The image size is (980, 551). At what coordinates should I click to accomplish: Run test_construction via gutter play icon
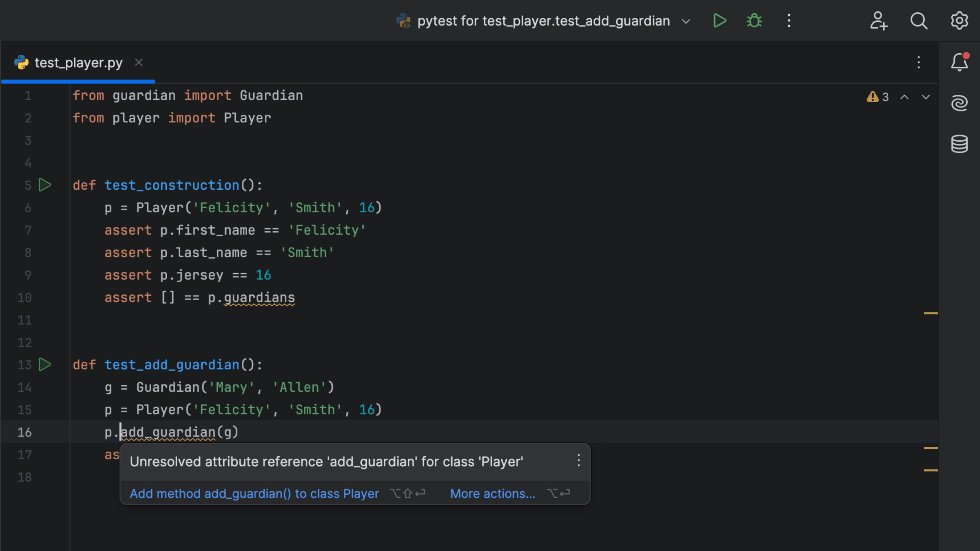click(x=45, y=185)
